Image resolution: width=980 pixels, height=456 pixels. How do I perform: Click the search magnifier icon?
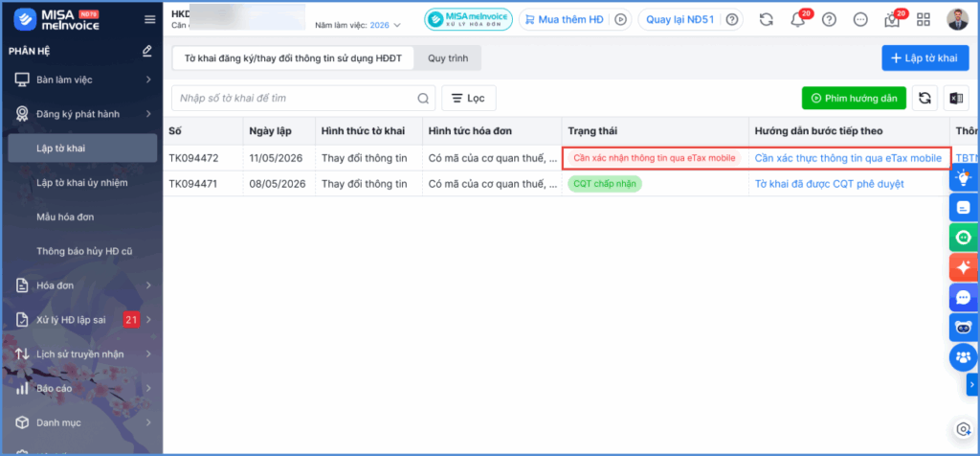(x=423, y=99)
